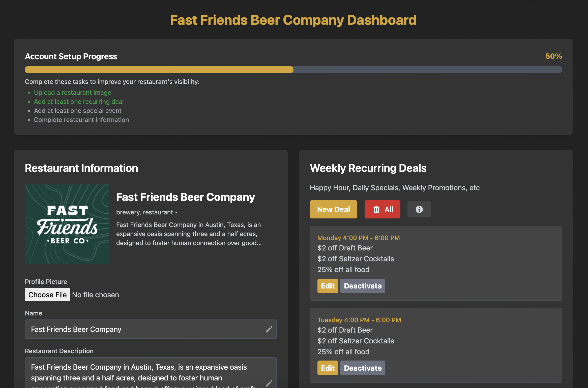
Task: Click the pencil icon beside the Name field
Action: (269, 329)
